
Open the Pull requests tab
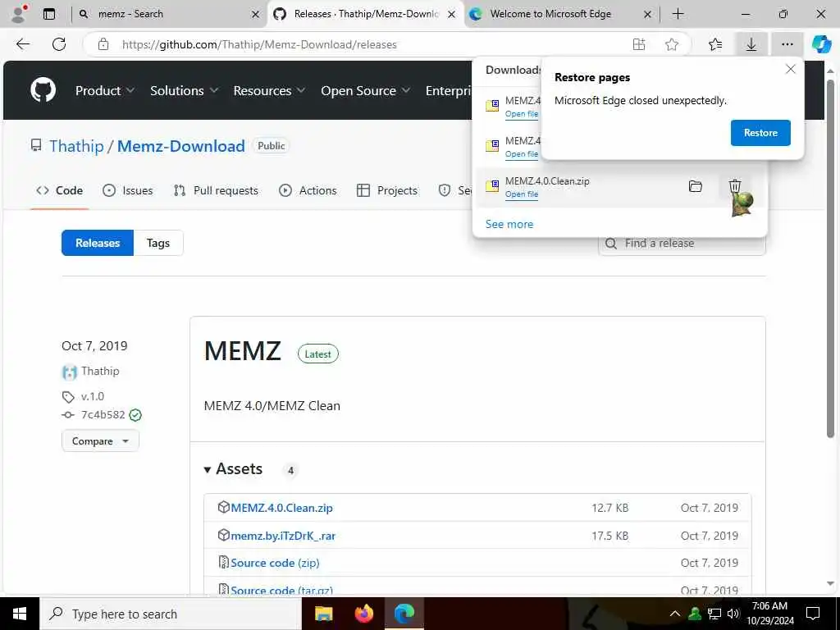[x=216, y=190]
